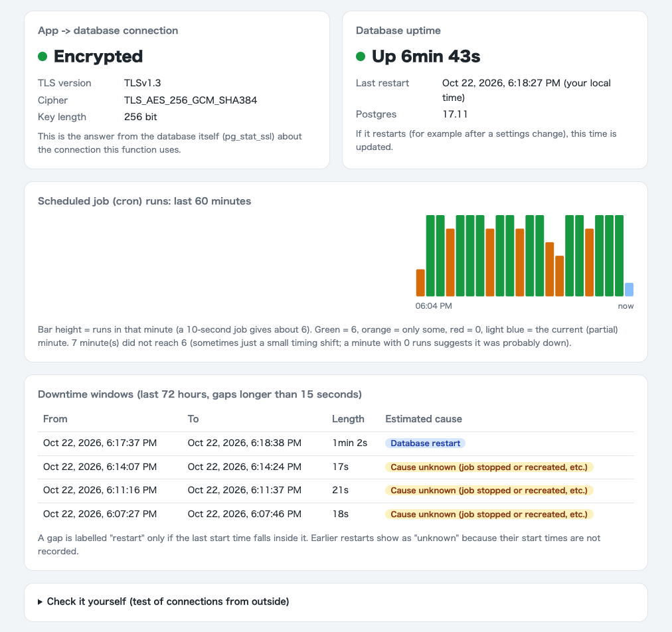Screen dimensions: 672x632
Task: Click the Cipher label
Action: pyautogui.click(x=52, y=100)
